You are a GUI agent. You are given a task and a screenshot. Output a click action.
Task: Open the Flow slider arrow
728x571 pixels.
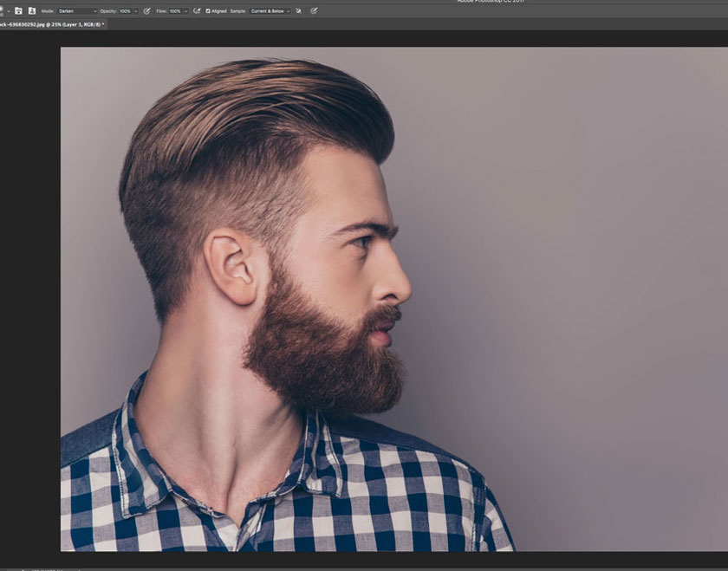[186, 11]
